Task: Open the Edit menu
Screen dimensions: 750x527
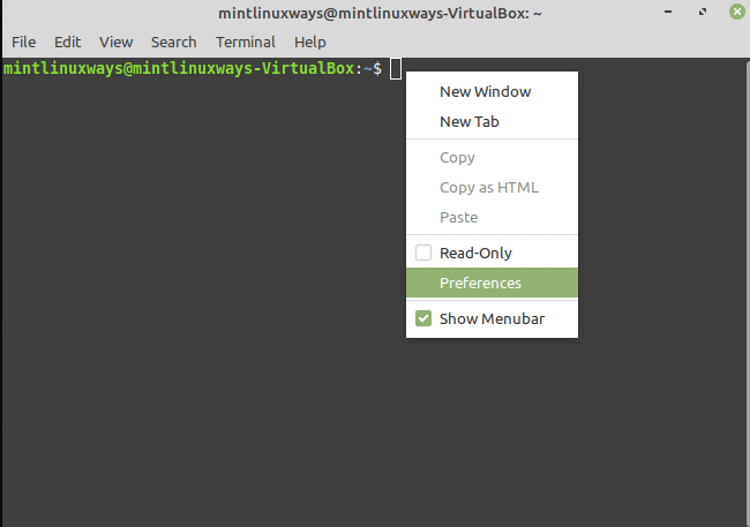Action: coord(67,42)
